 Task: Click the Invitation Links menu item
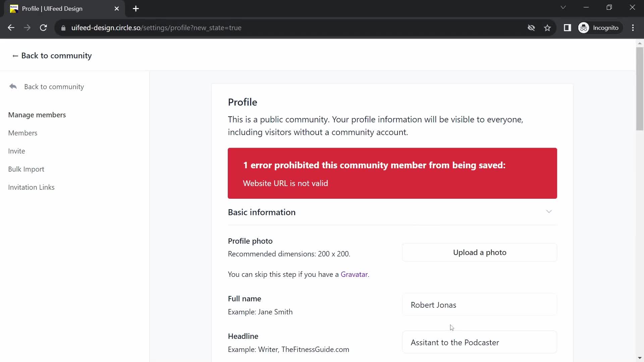click(32, 187)
